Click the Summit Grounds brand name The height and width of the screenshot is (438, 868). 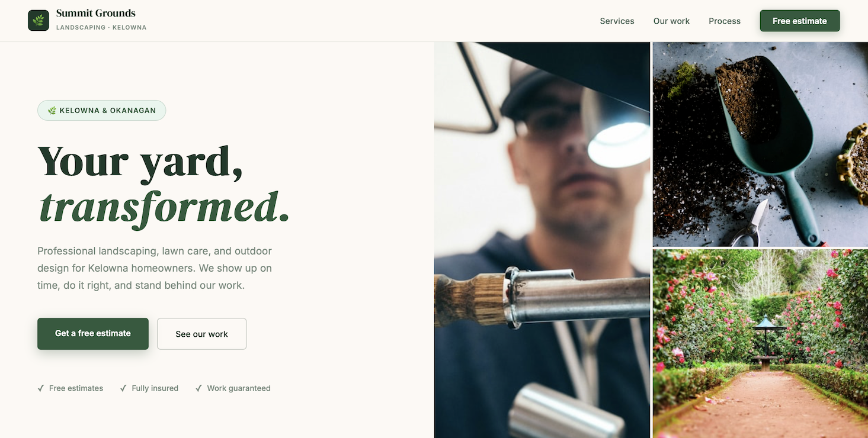point(96,13)
